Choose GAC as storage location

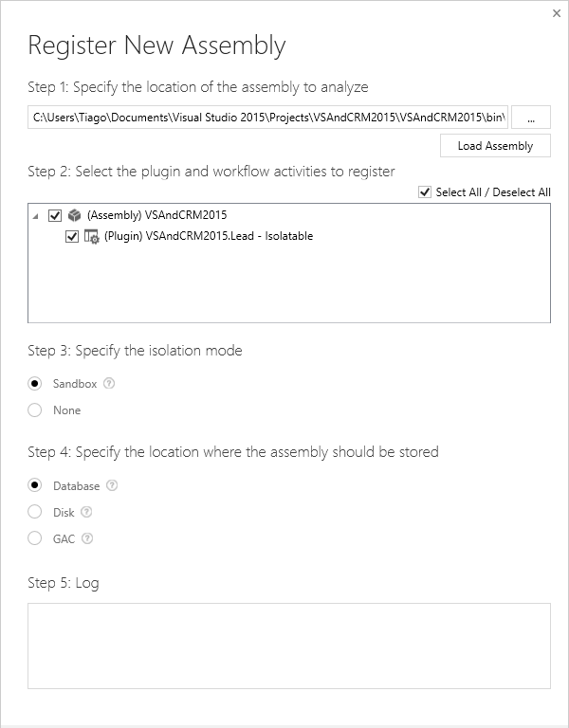click(x=35, y=539)
